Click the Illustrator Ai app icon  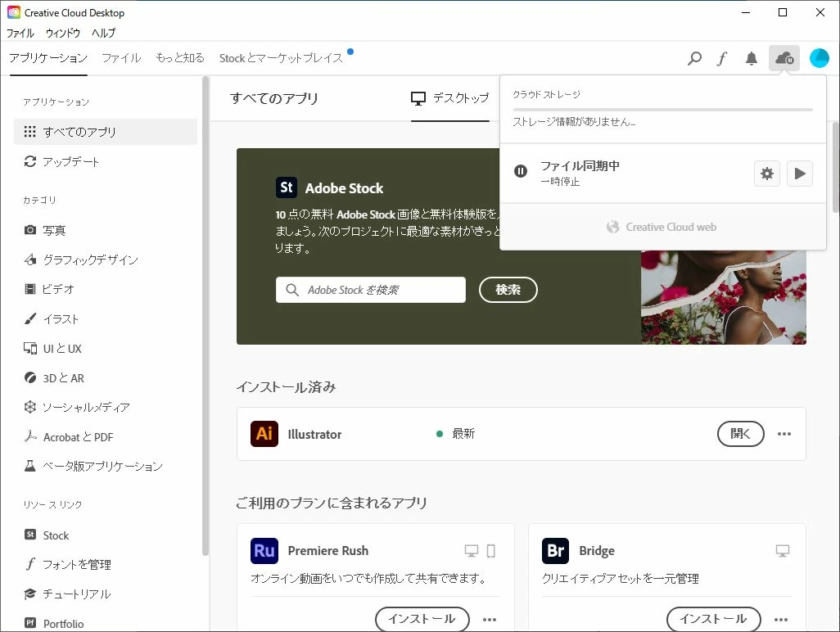[x=264, y=434]
